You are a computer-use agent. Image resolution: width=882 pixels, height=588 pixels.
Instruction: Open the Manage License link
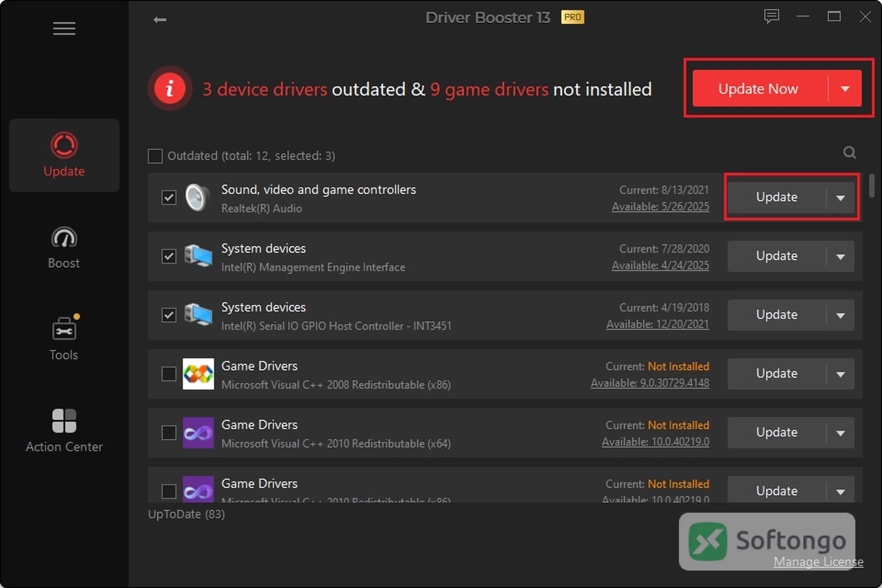click(818, 562)
